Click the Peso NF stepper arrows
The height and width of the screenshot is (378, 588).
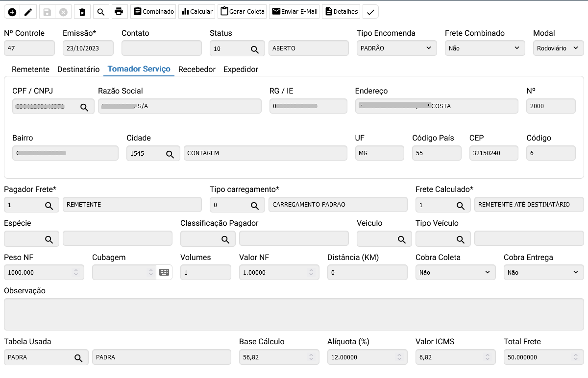pos(76,273)
